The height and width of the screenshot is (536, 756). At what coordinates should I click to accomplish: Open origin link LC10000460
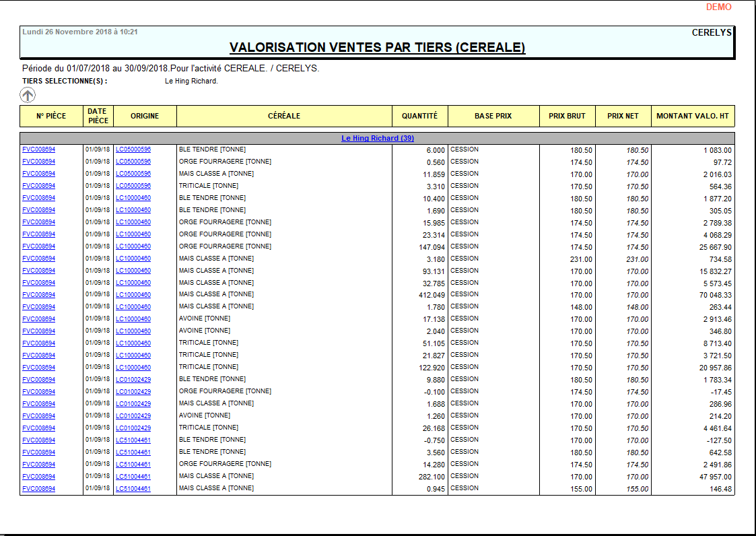click(x=133, y=198)
